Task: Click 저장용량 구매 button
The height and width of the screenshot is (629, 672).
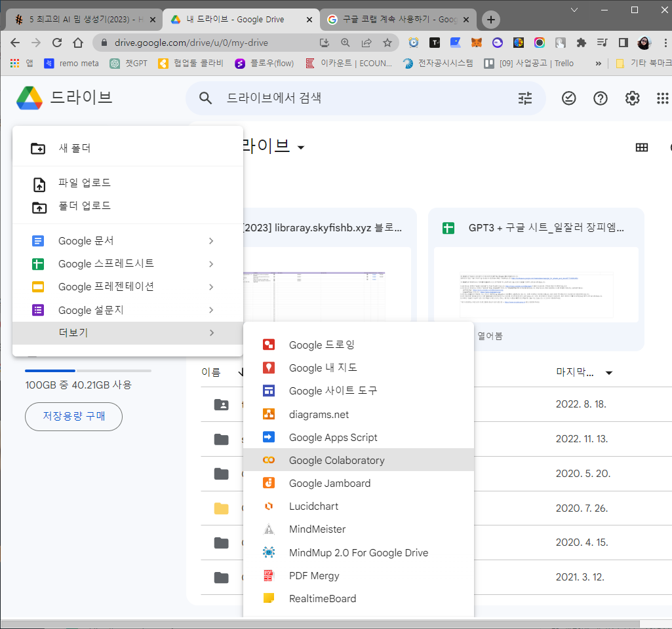Action: pos(73,416)
